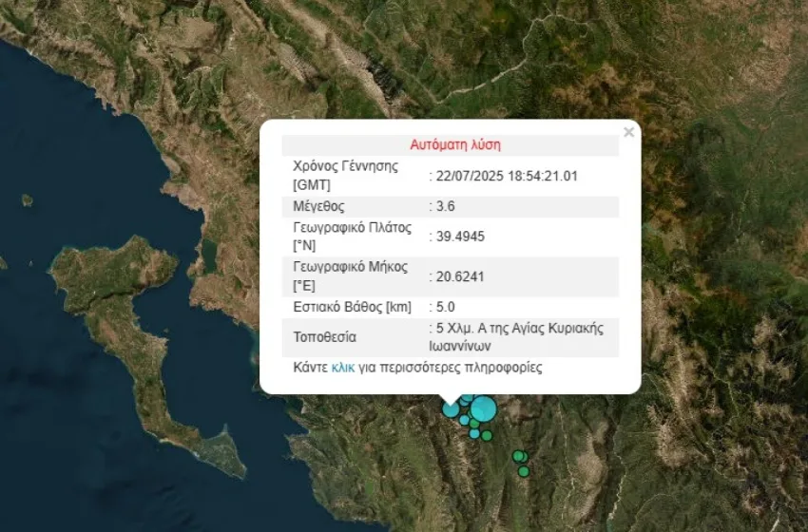Click the cyan marker under the popup pointer
The image size is (808, 532).
click(451, 409)
